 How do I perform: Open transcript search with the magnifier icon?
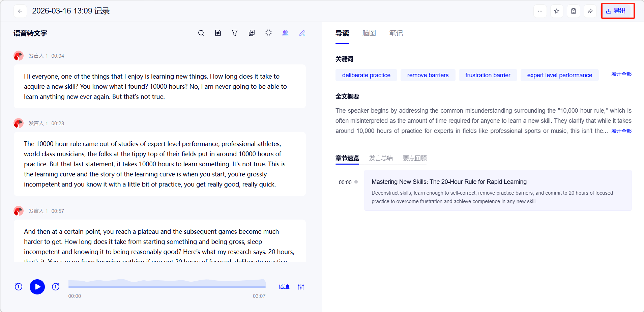tap(201, 33)
